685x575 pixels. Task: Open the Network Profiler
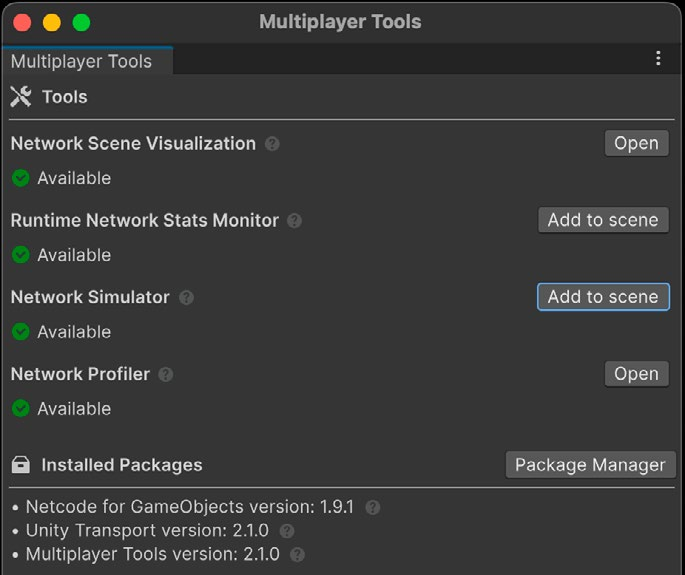[x=637, y=374]
